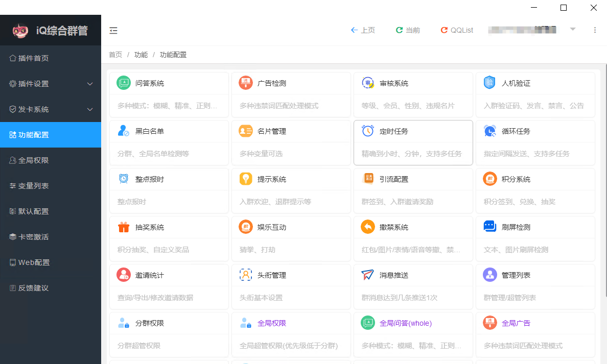The width and height of the screenshot is (607, 364).
Task: Open the 人机验证 verification icon
Action: (490, 82)
